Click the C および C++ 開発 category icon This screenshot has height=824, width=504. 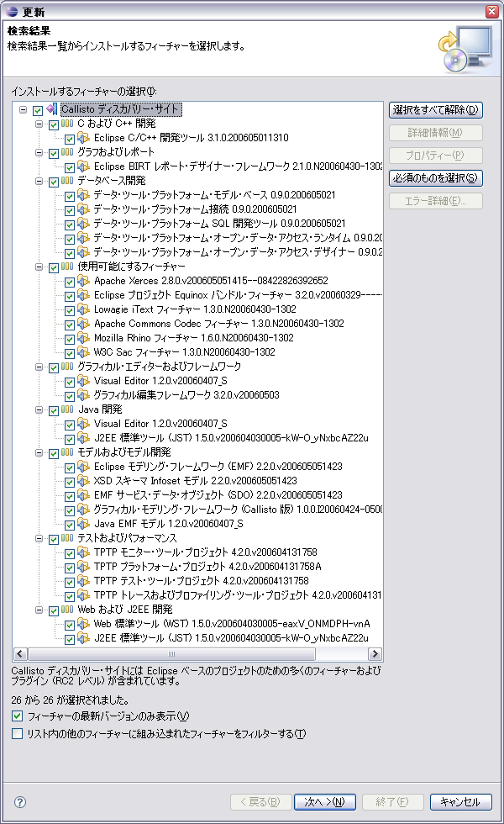point(67,124)
